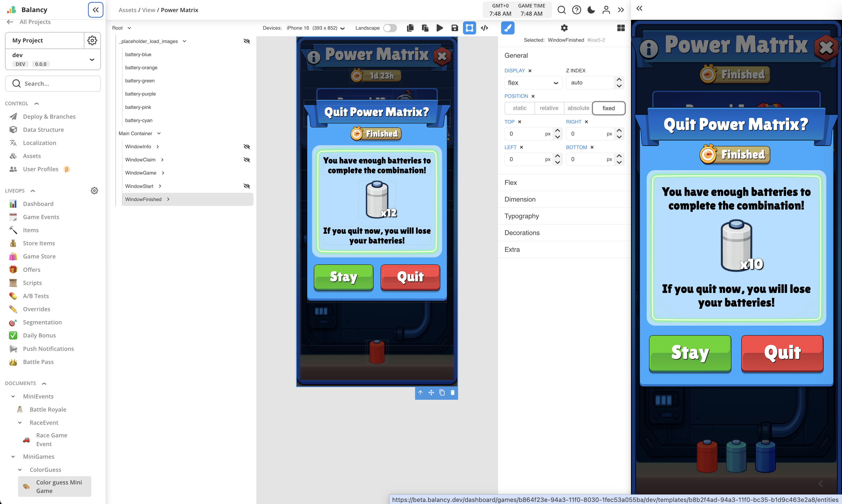Click the sidebar Search field
The width and height of the screenshot is (842, 504).
tap(53, 84)
